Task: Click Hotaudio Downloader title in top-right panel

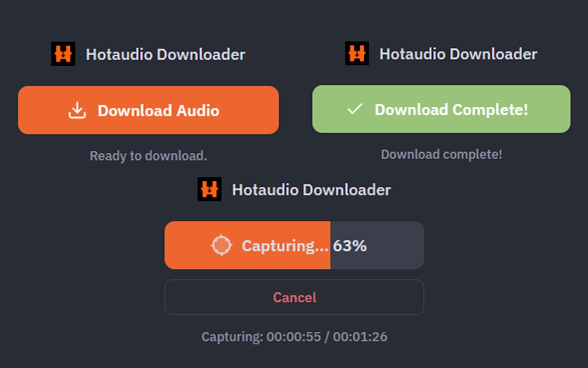Action: [458, 54]
